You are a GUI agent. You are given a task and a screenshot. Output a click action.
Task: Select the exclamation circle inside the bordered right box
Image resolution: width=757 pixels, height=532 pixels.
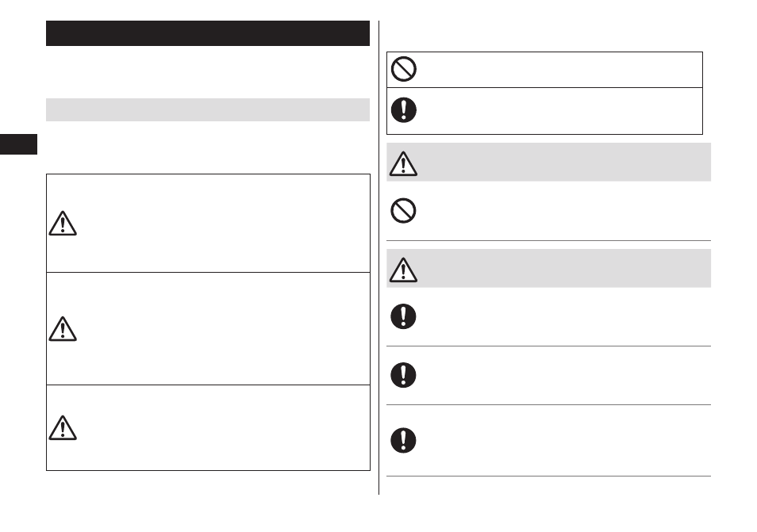click(404, 110)
